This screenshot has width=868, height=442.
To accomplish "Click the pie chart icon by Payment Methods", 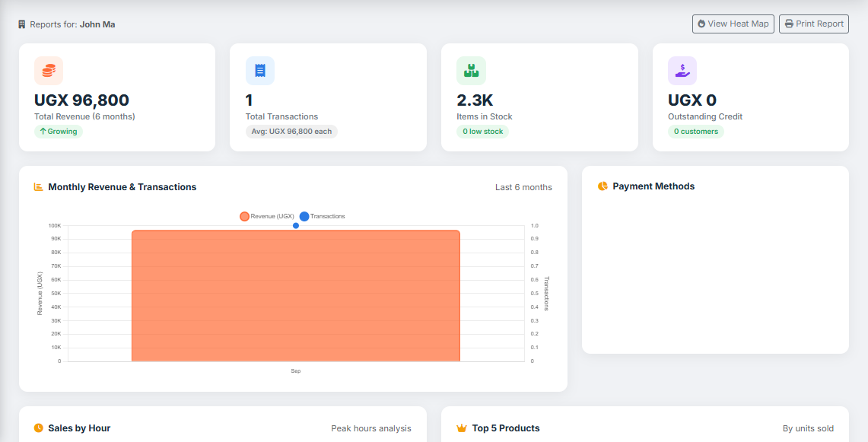I will pos(603,186).
